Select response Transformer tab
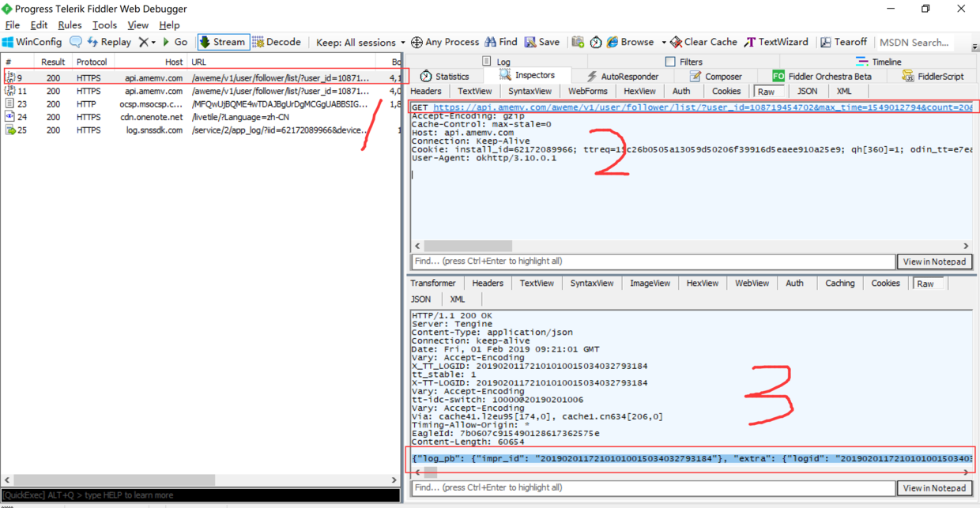 tap(433, 283)
